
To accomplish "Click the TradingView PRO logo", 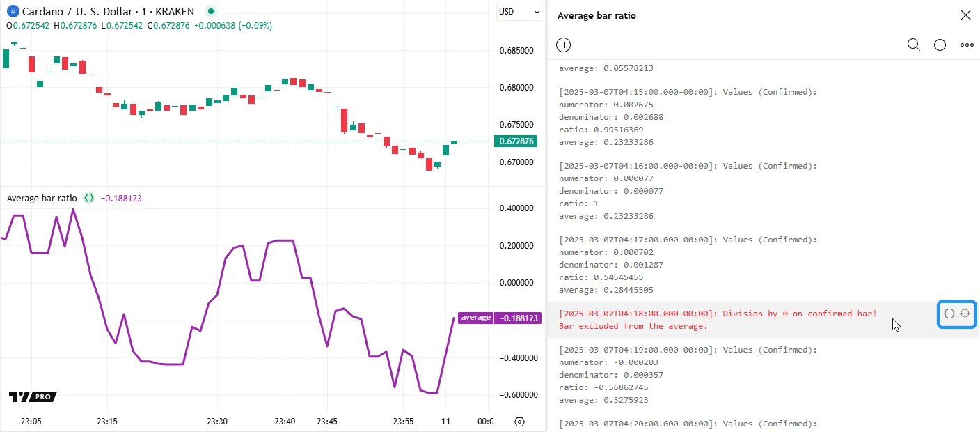I will point(32,396).
